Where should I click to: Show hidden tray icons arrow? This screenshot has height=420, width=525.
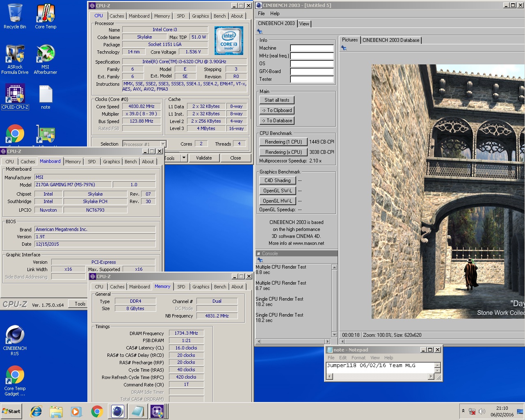(x=463, y=411)
